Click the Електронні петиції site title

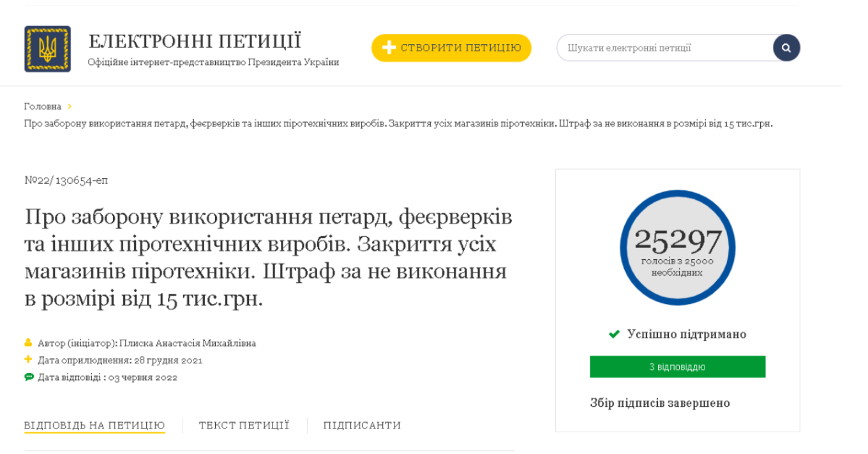click(x=195, y=42)
